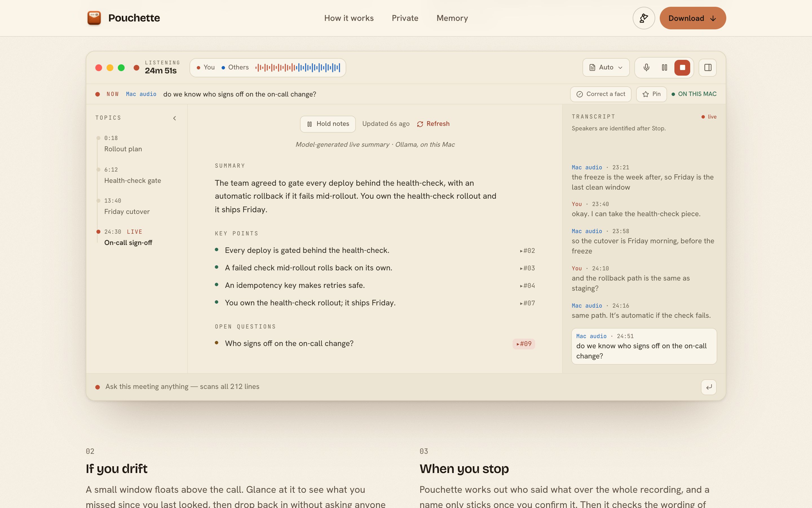
Task: Click the 23:58 cutover transcript line
Action: (644, 241)
